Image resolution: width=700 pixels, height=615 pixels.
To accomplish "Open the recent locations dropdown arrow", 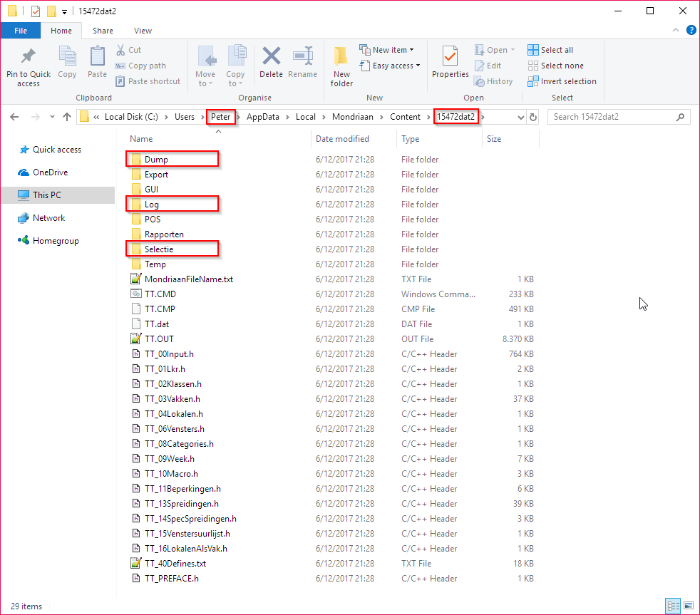I will pyautogui.click(x=52, y=117).
